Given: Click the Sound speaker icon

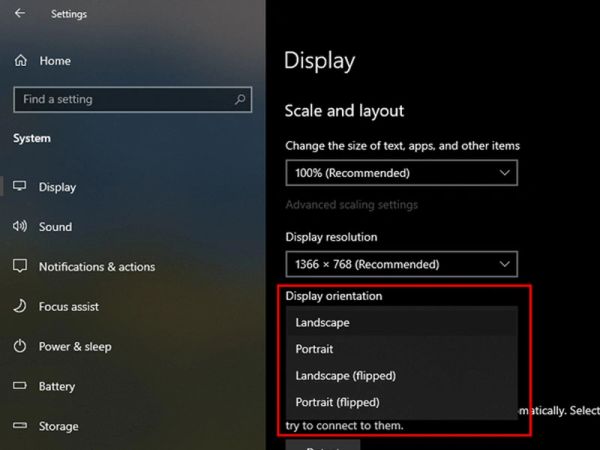Looking at the screenshot, I should [x=20, y=227].
